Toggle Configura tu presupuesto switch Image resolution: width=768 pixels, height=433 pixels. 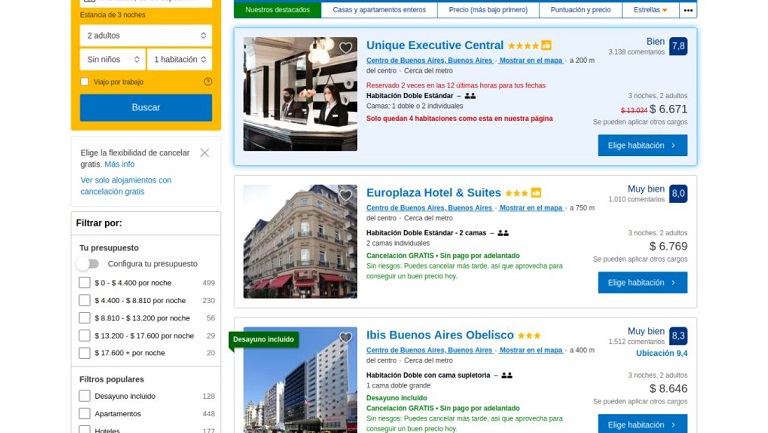pos(88,264)
